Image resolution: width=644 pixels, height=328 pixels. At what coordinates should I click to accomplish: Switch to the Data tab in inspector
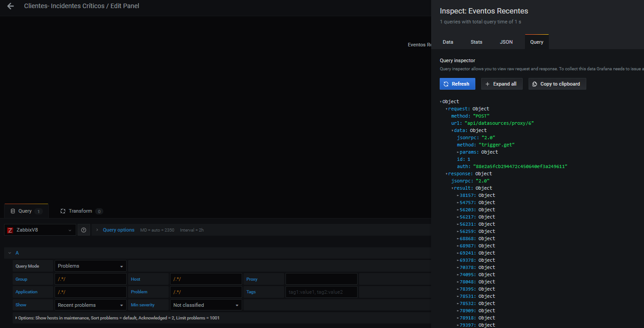pos(448,42)
